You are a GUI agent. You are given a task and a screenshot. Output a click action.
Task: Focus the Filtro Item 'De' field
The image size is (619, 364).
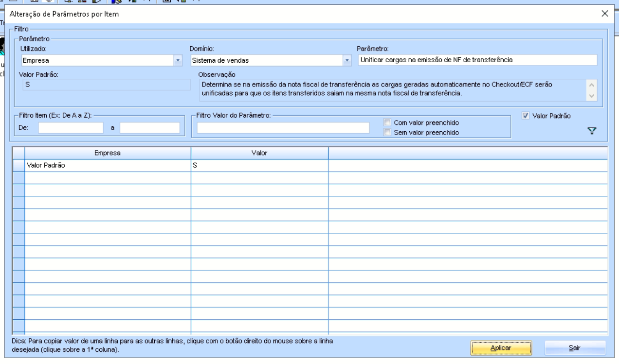coord(71,127)
